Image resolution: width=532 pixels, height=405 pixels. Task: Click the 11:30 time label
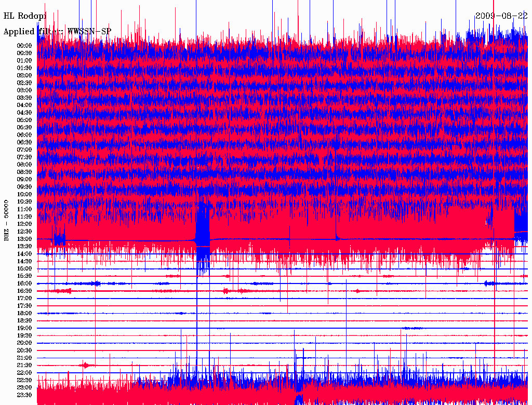point(24,217)
